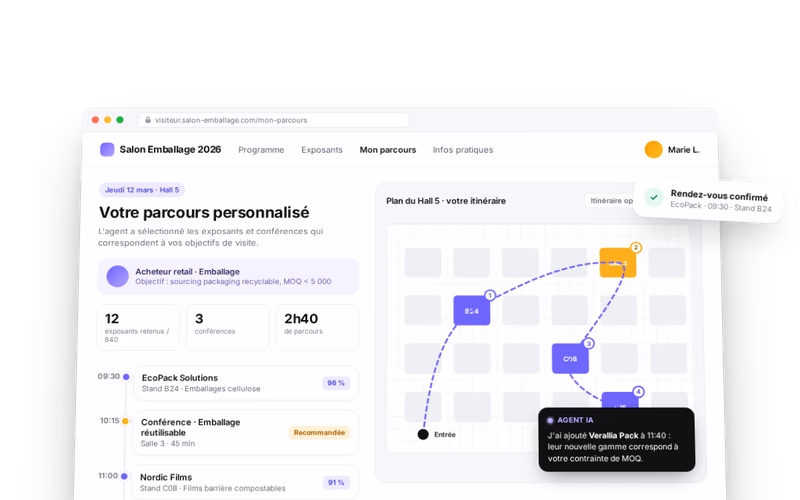Image resolution: width=800 pixels, height=500 pixels.
Task: Click the Salon Emballage purple logo icon
Action: (x=107, y=149)
